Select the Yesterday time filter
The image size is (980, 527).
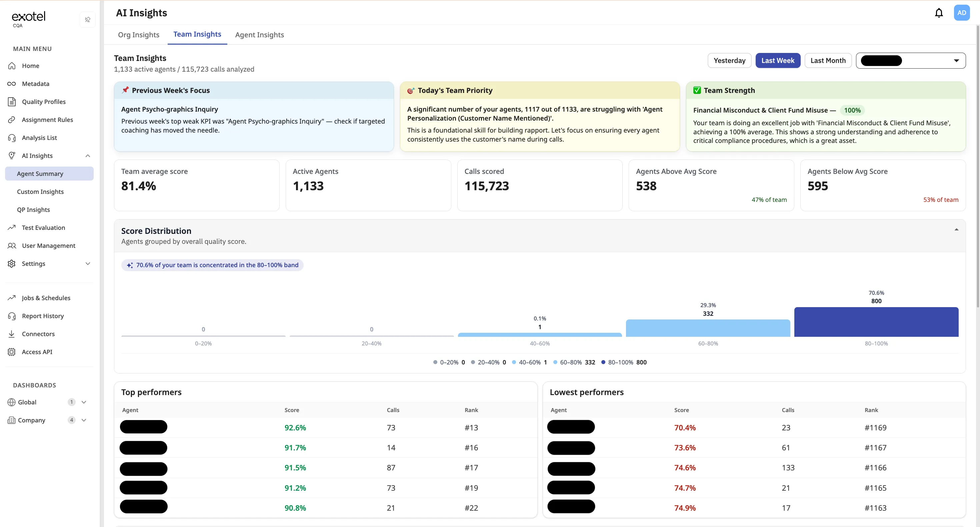pos(729,60)
